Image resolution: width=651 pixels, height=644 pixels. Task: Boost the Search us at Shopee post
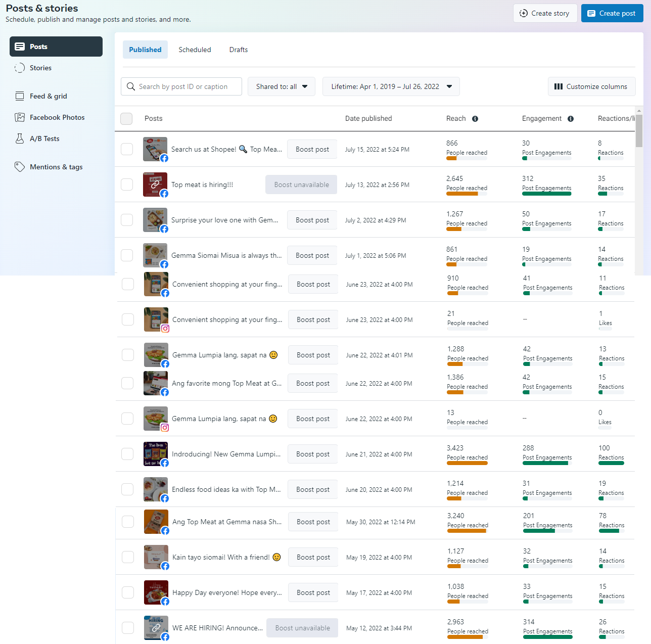pyautogui.click(x=312, y=149)
